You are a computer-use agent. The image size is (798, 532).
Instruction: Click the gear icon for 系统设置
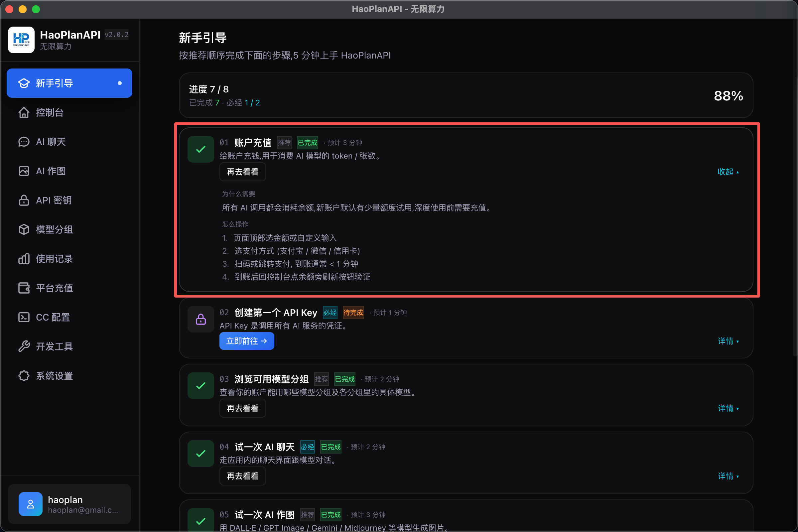pyautogui.click(x=24, y=376)
